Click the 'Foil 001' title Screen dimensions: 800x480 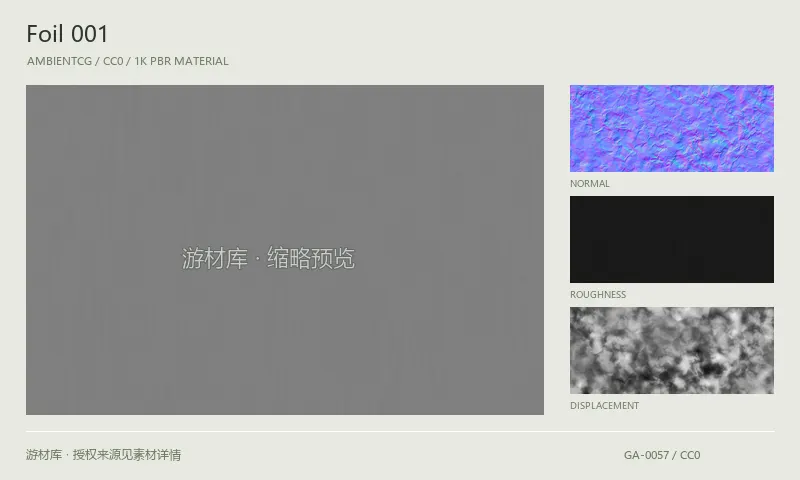pos(67,34)
